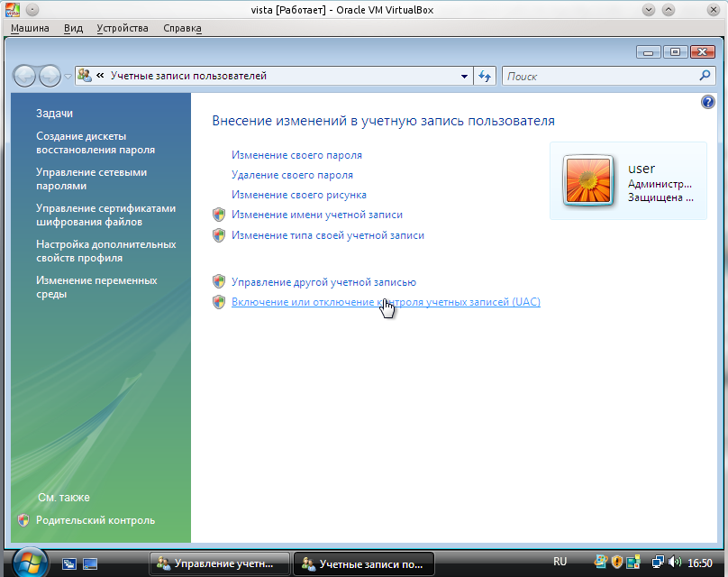The width and height of the screenshot is (728, 577).
Task: Click the Windows Update icon in the tray
Action: pyautogui.click(x=600, y=561)
